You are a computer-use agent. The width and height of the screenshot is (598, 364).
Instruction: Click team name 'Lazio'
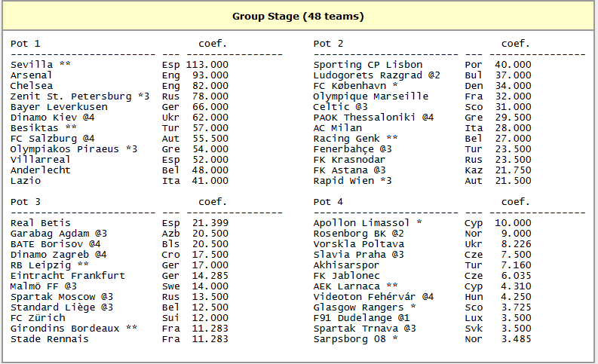pyautogui.click(x=26, y=181)
